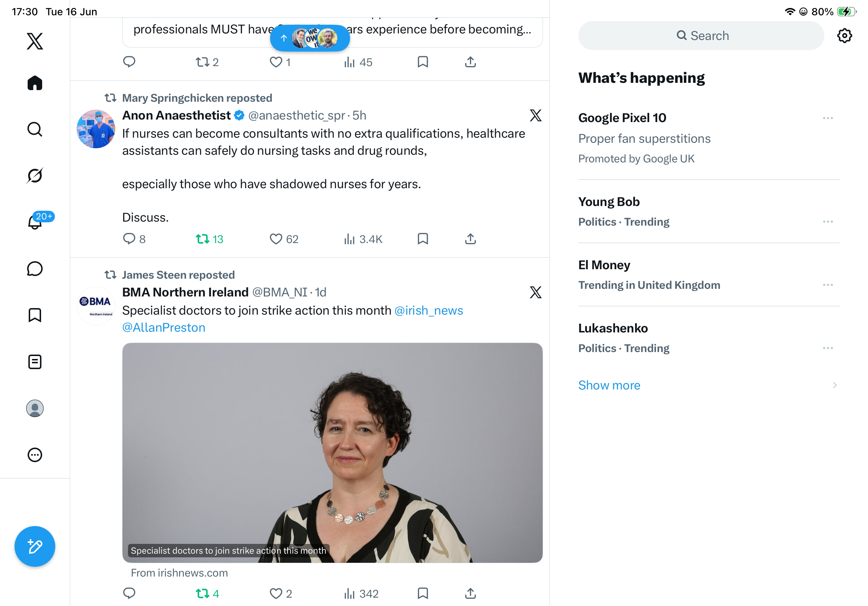Viewport: 868px width, 606px height.
Task: Open more options for Lukashenko trend
Action: (828, 348)
